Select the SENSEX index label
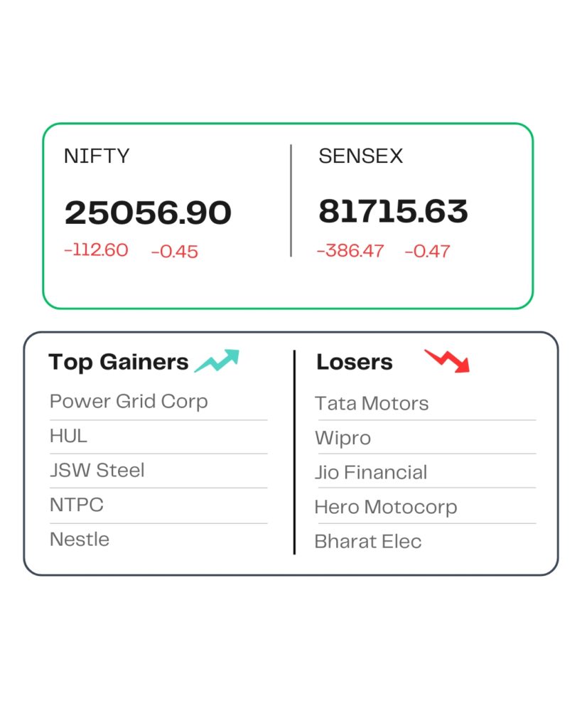This screenshot has height=728, width=582. [x=360, y=156]
